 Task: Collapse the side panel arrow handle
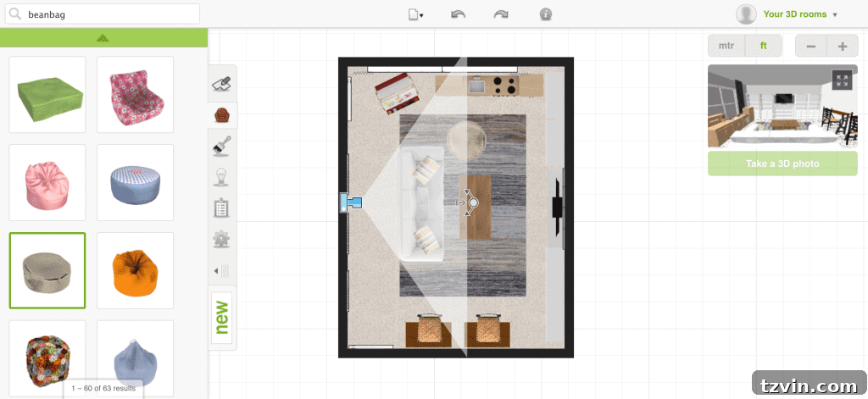[221, 270]
